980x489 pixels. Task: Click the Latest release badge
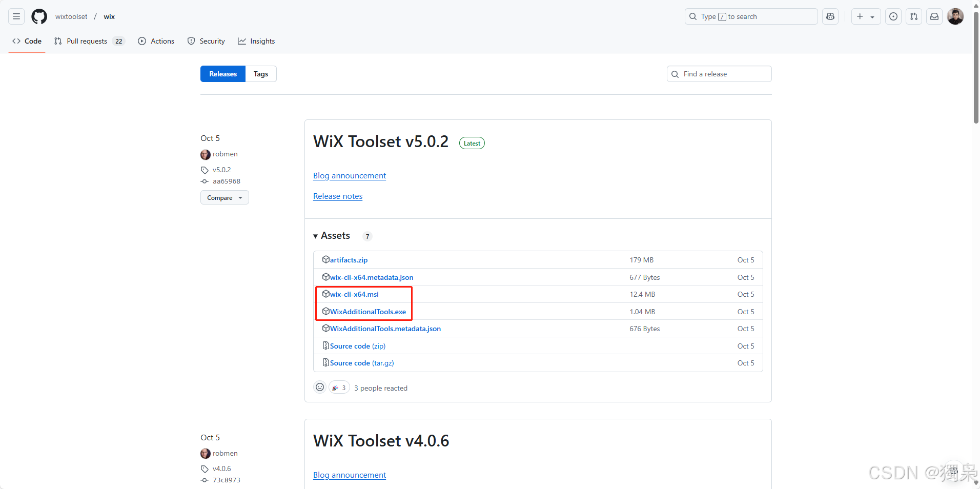point(472,144)
